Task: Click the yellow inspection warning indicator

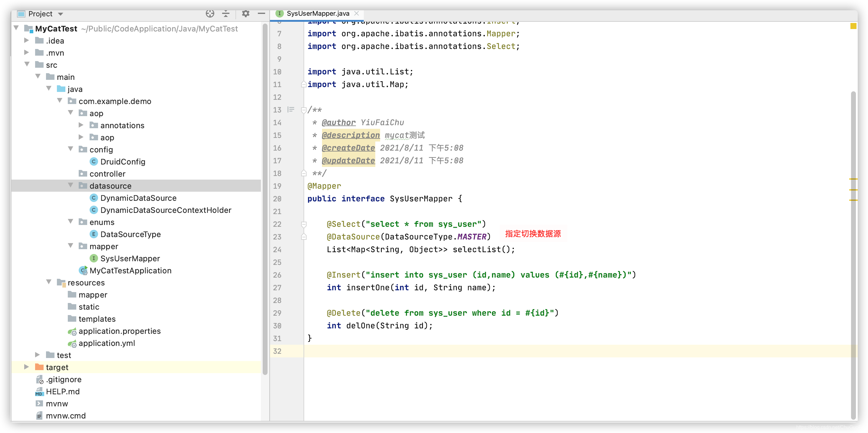Action: pos(853,26)
